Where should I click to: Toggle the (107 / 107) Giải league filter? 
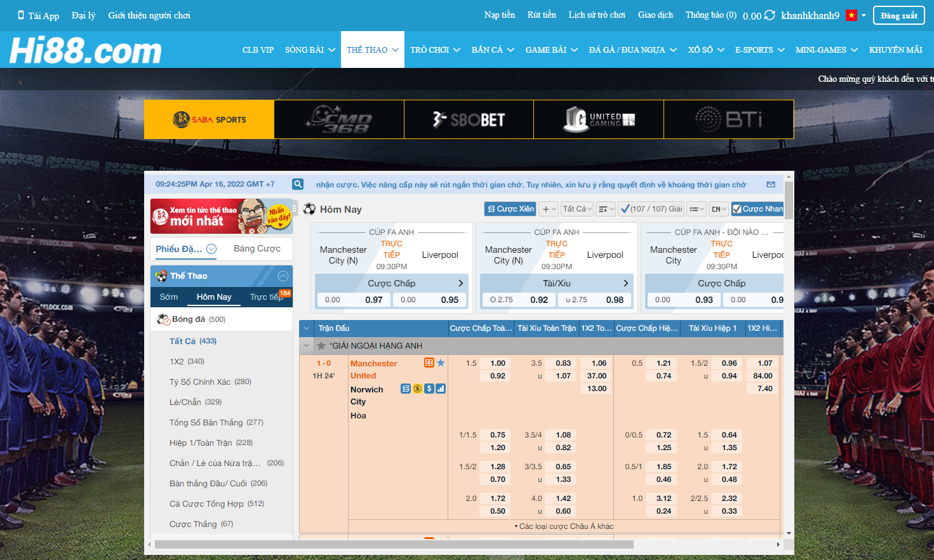coord(652,209)
